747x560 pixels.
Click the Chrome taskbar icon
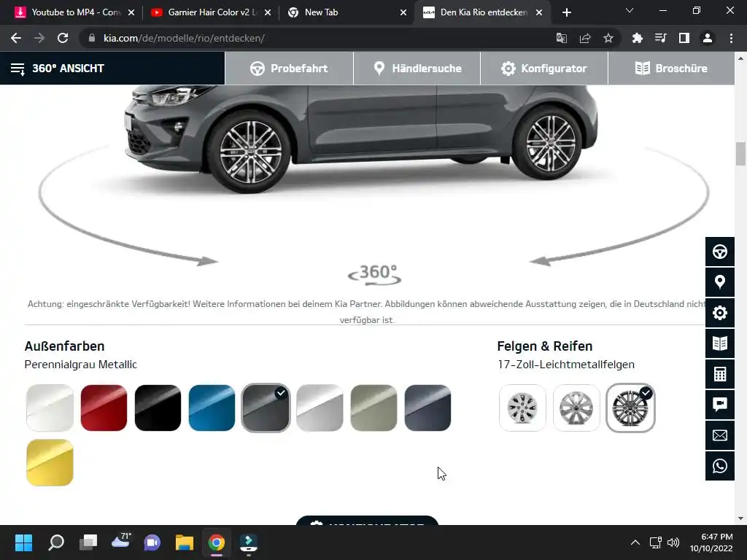[216, 542]
